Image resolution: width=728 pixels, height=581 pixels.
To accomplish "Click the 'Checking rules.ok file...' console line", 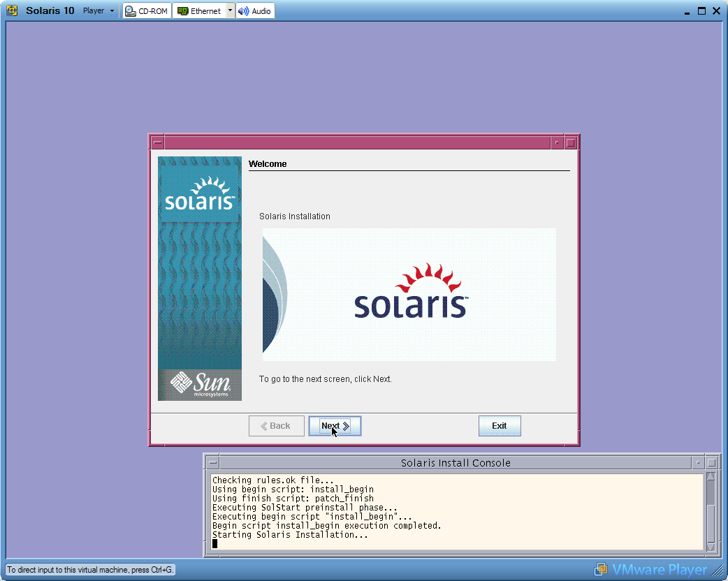I will point(273,480).
